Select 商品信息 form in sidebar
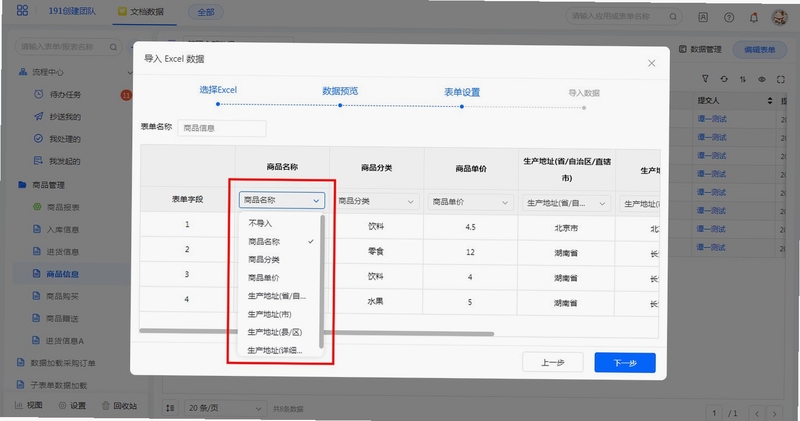 point(62,274)
